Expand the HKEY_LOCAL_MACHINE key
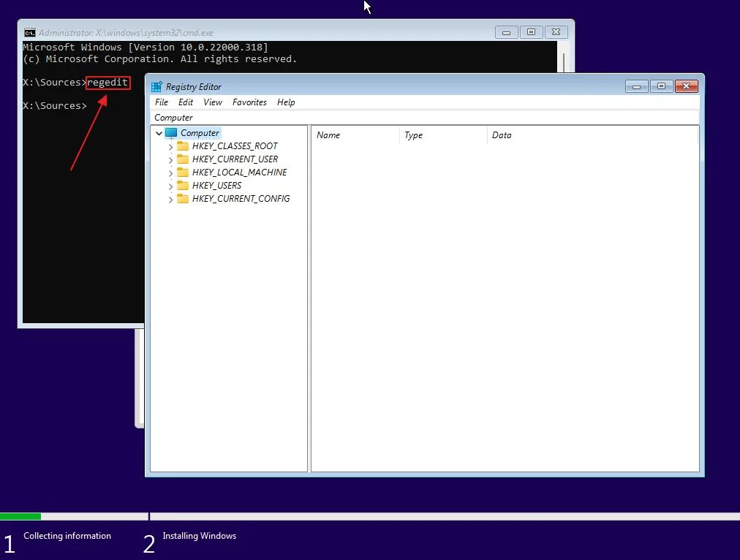 pos(170,173)
